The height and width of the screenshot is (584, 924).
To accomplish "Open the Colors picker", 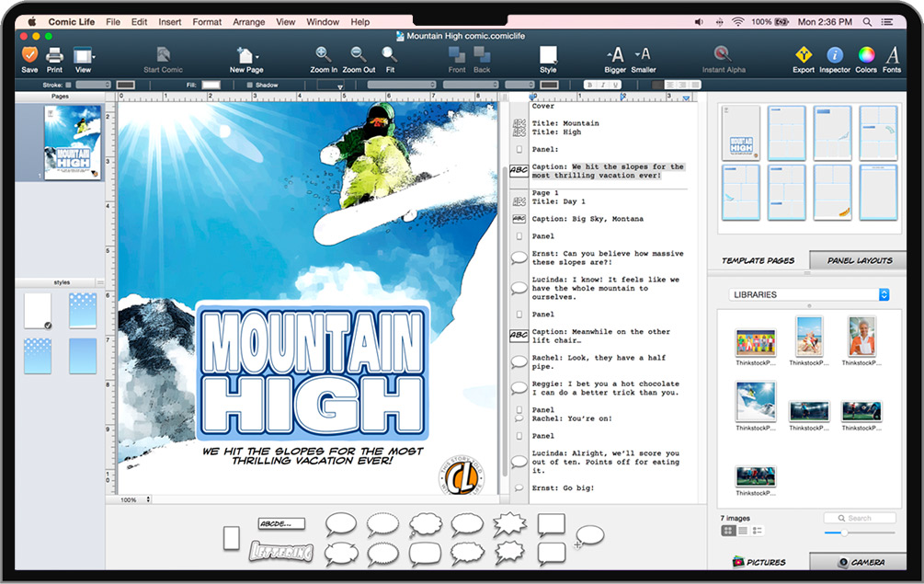I will point(866,55).
